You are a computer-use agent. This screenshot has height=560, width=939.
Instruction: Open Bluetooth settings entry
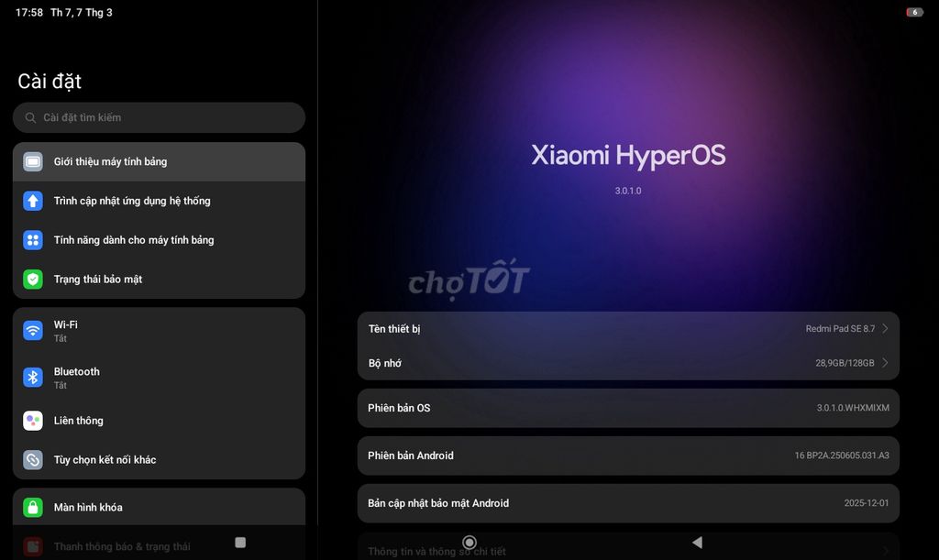coord(159,378)
